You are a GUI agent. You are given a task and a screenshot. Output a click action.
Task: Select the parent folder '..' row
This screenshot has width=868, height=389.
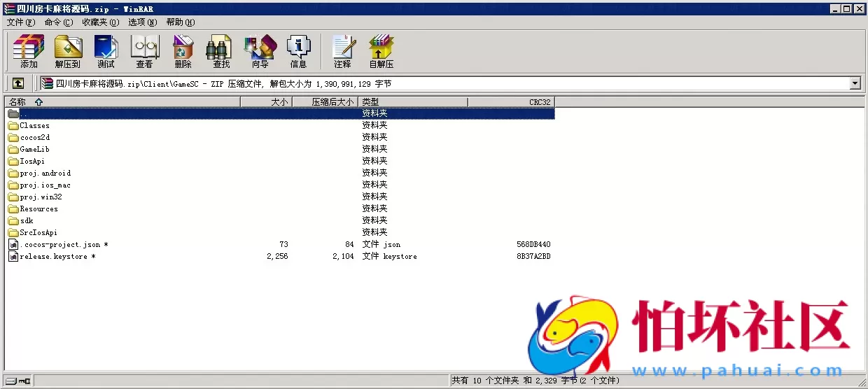pos(280,113)
